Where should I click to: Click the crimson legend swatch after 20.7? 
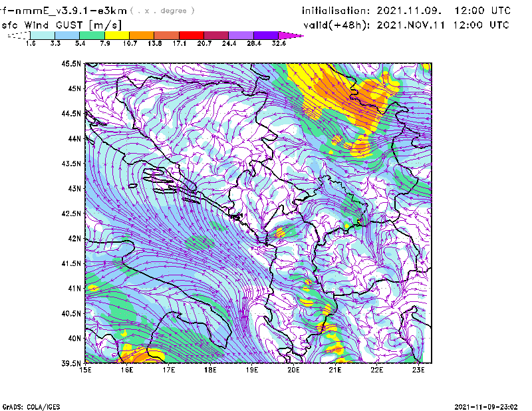click(216, 35)
